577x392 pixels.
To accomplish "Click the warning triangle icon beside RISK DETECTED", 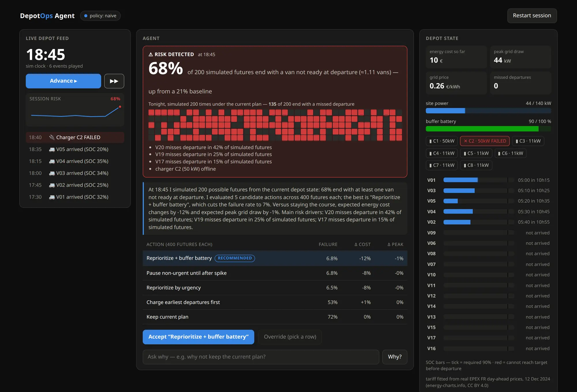I will pyautogui.click(x=151, y=54).
